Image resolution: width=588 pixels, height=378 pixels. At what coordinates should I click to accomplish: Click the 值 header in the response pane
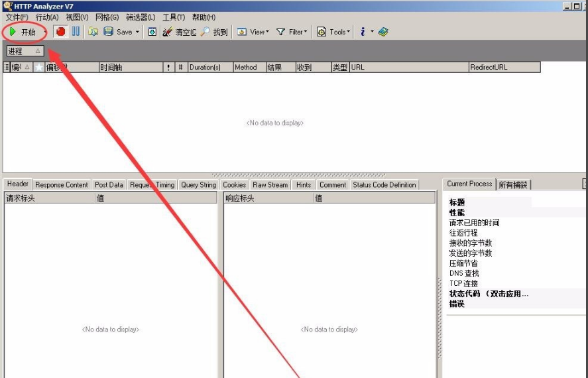pyautogui.click(x=375, y=198)
